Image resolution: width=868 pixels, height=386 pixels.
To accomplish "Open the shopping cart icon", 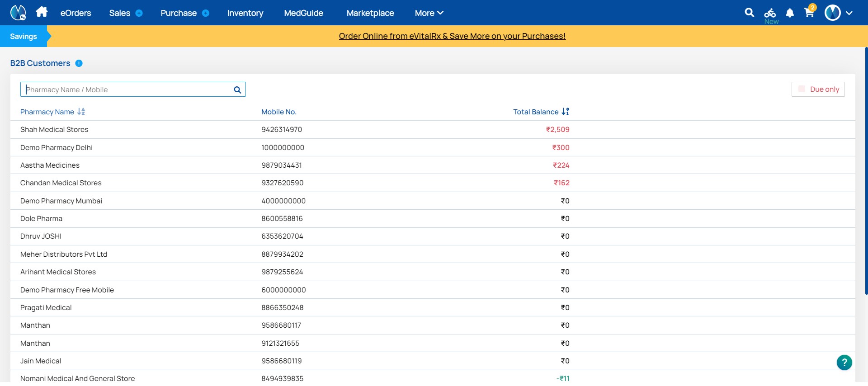I will 809,12.
